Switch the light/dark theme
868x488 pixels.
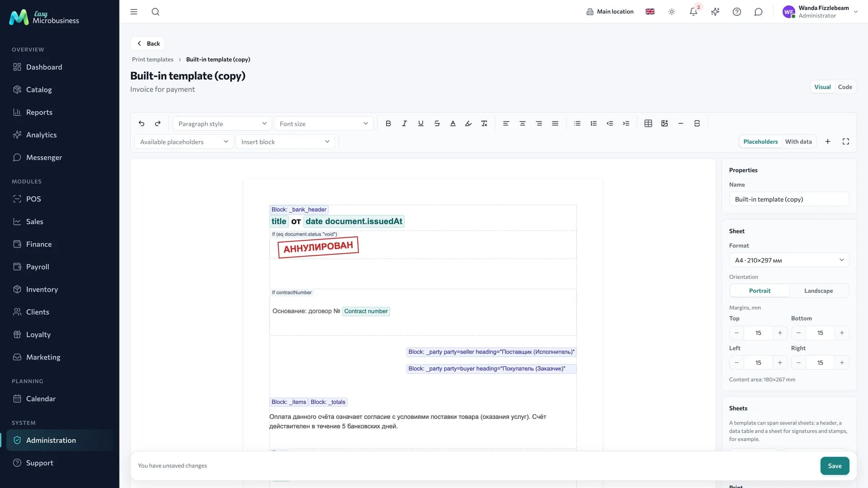[671, 12]
